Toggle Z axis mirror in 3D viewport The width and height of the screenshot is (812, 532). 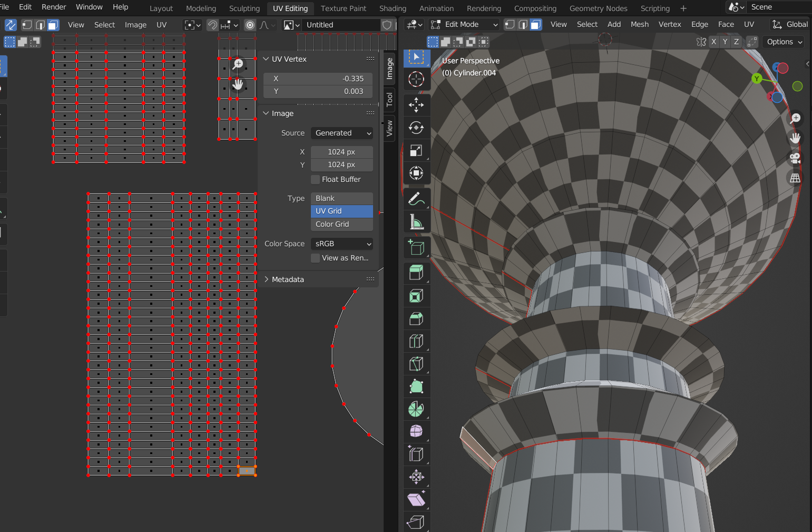(736, 42)
